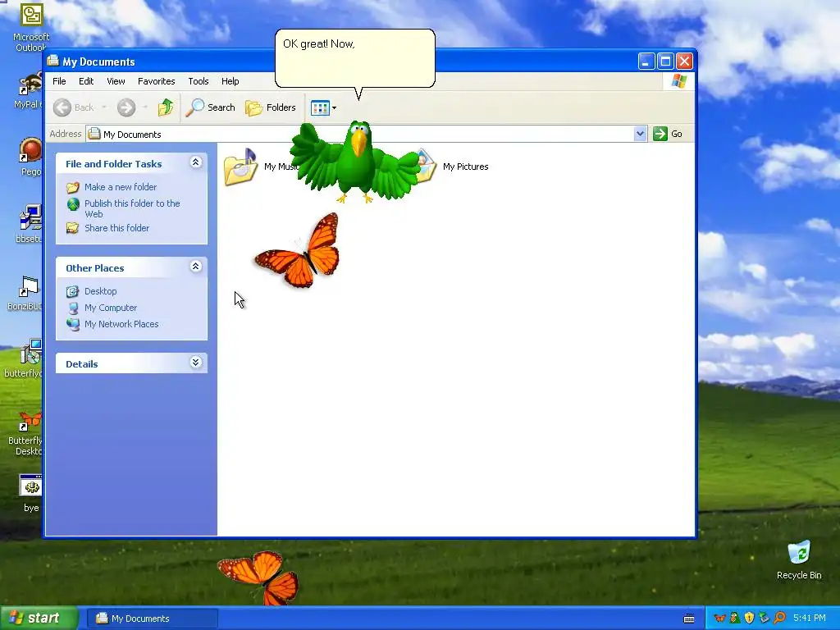Open the Help menu
The height and width of the screenshot is (630, 840).
click(230, 81)
